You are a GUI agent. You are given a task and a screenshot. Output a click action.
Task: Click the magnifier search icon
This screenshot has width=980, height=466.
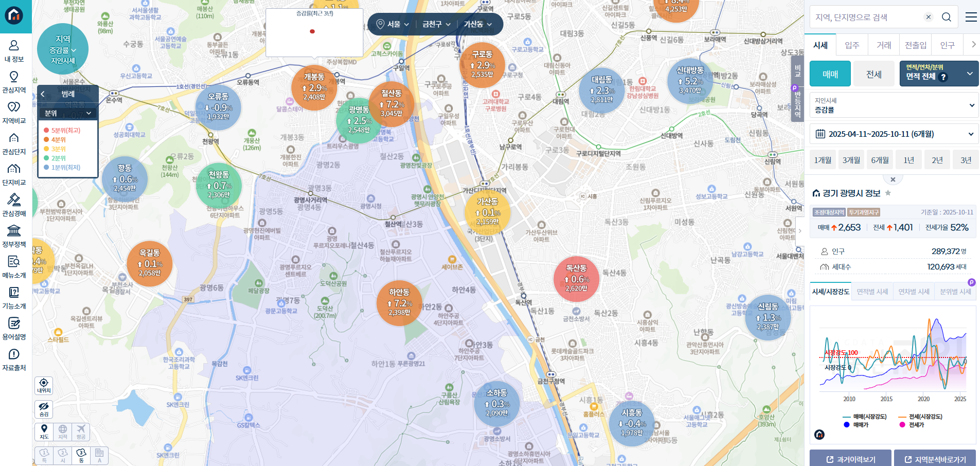click(x=946, y=17)
